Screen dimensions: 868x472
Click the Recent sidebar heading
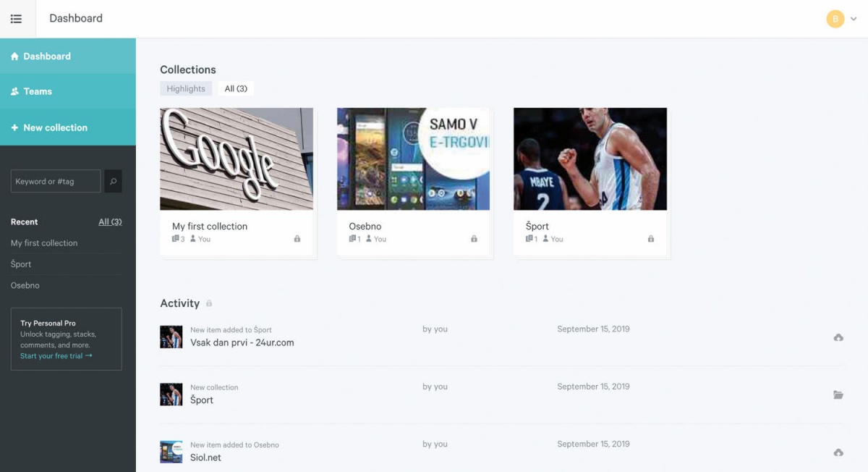coord(25,222)
